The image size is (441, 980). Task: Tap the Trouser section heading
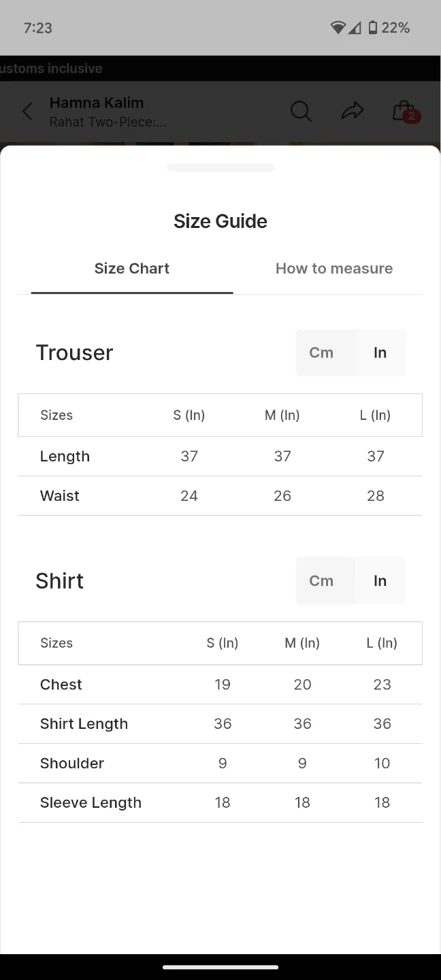[x=74, y=353]
